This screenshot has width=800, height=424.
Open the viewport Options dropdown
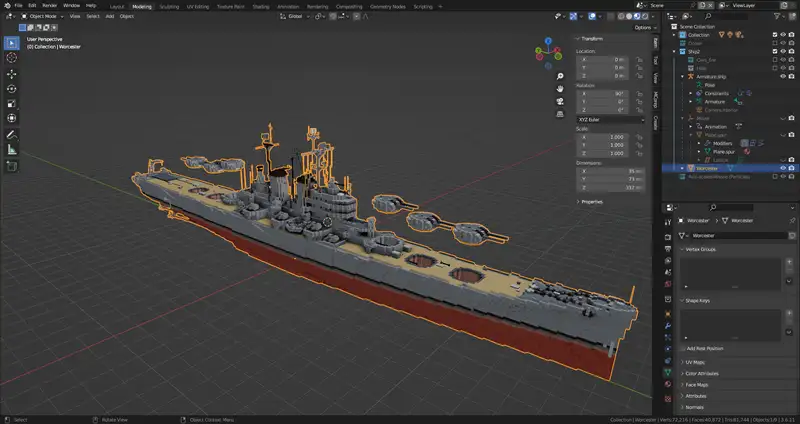pos(645,28)
